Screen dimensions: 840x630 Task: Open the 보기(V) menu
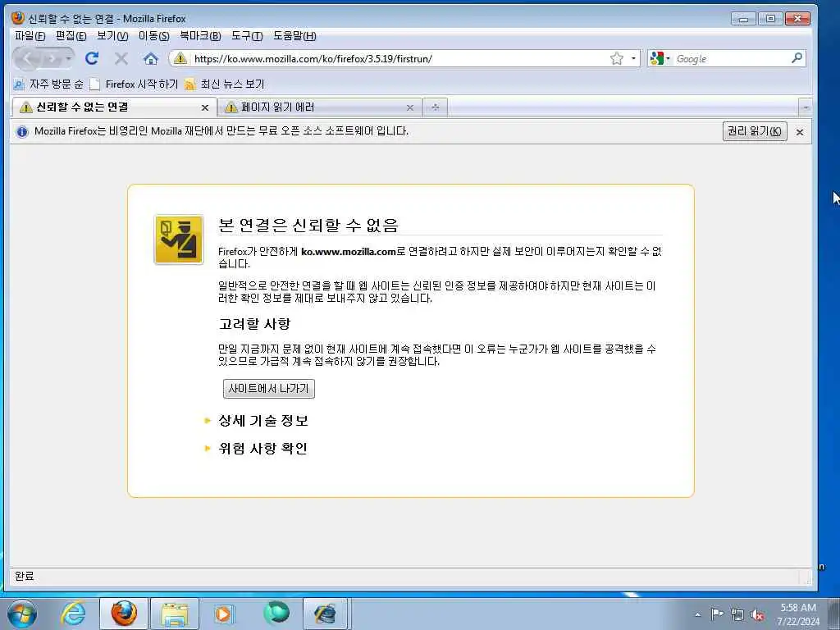click(x=112, y=36)
